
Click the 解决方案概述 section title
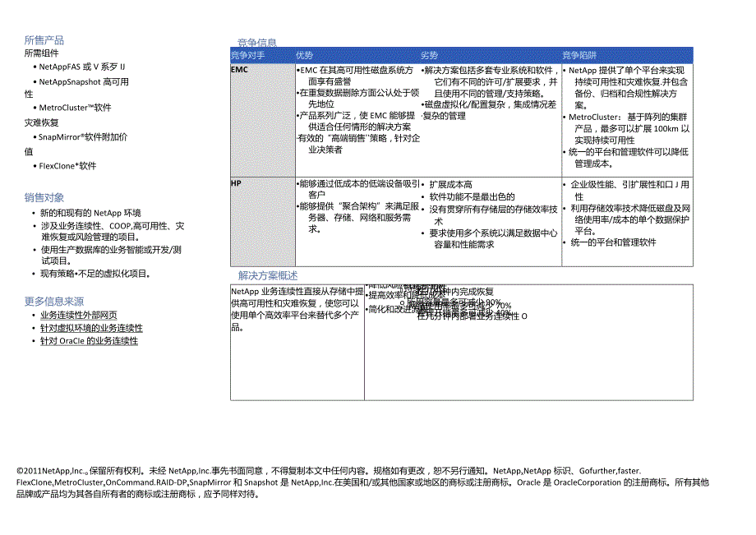pyautogui.click(x=268, y=275)
